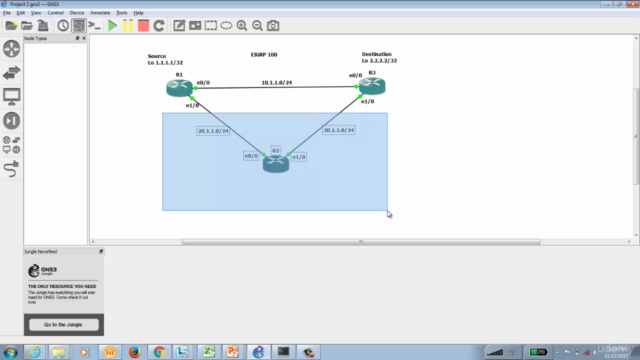Click the Go to the Jungle button

64,324
